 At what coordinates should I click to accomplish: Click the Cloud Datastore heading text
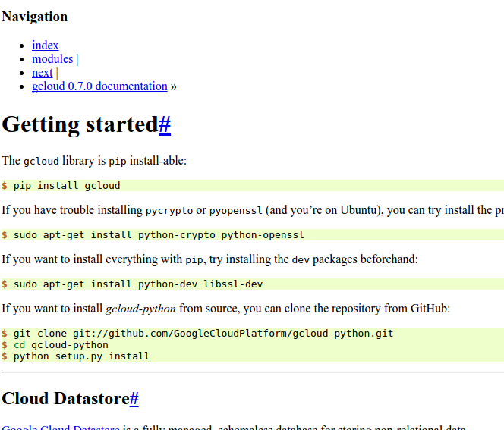point(65,399)
